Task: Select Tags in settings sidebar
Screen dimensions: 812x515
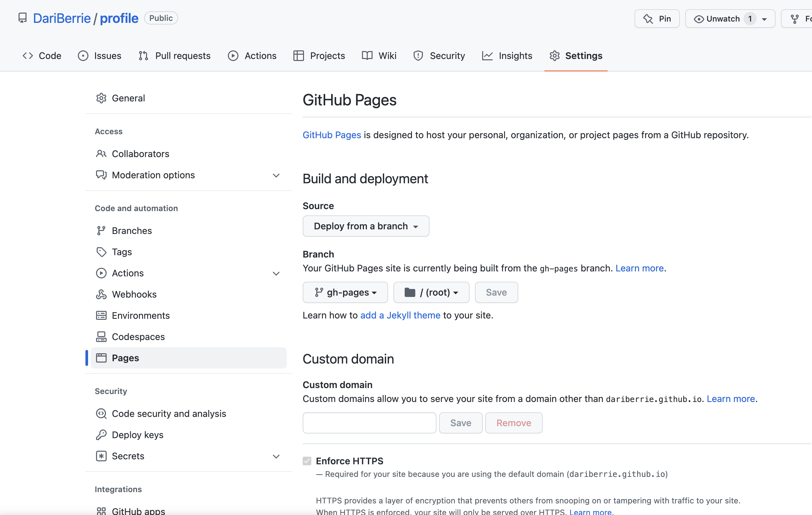Action: [x=189, y=252]
